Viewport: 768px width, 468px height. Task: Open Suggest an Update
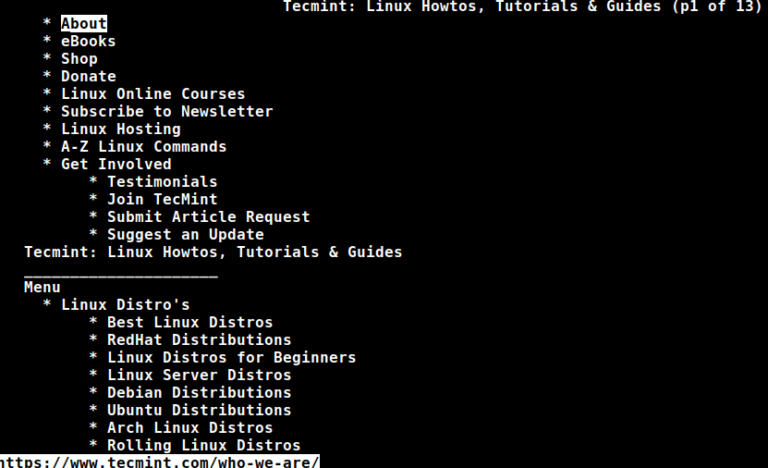click(185, 235)
